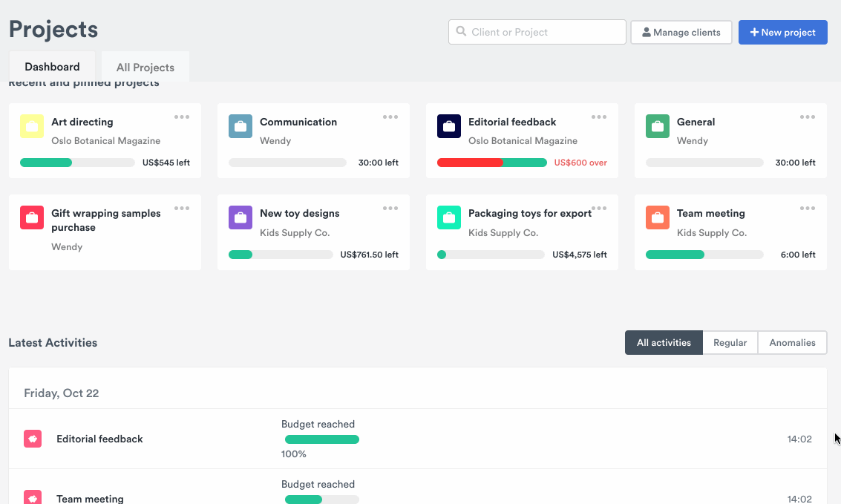This screenshot has height=504, width=841.
Task: Open options for Gift wrapping samples purchase
Action: (182, 208)
